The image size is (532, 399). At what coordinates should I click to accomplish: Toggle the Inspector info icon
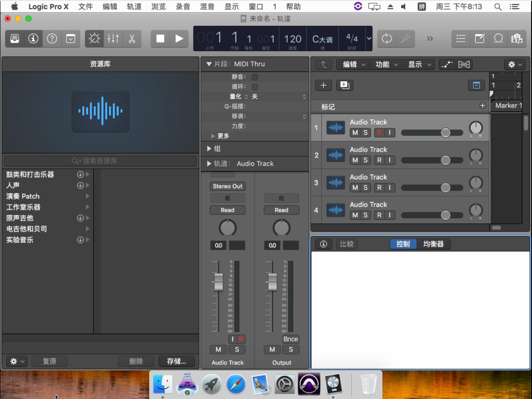(33, 39)
